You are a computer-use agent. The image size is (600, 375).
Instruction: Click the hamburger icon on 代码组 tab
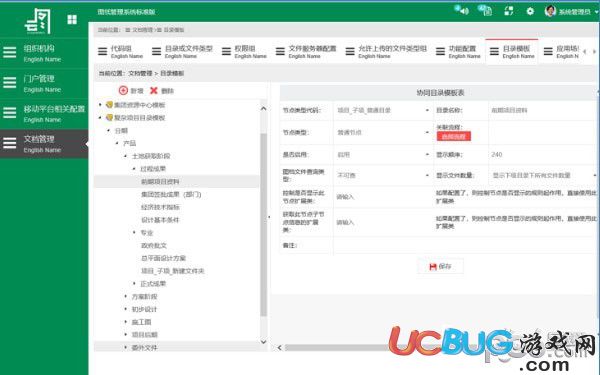coord(103,51)
